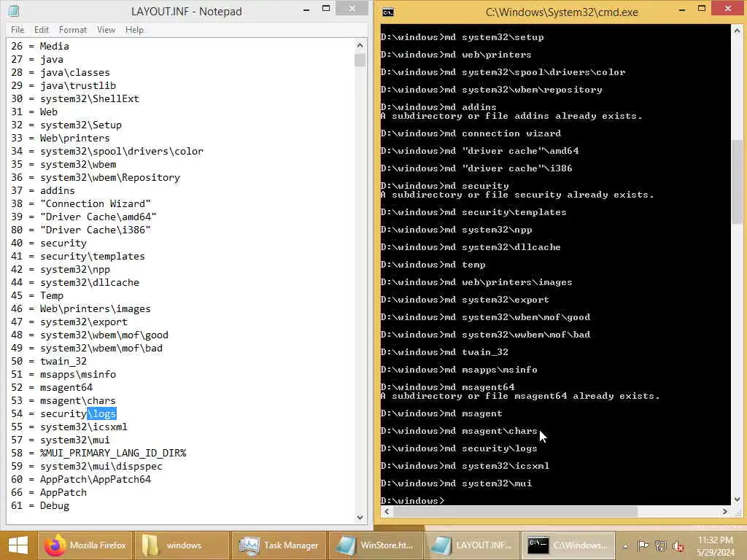Click Notepad scrollbar down arrow
The image size is (747, 560).
pos(360,517)
